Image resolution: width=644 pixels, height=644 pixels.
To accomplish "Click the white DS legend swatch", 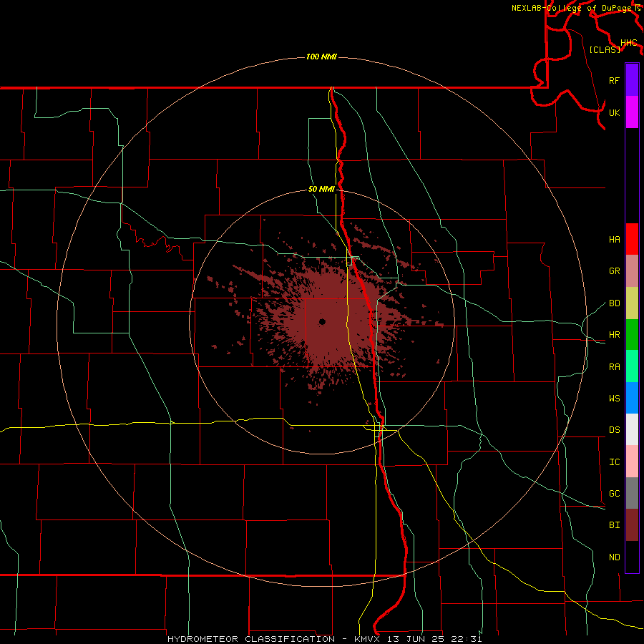I will click(x=632, y=429).
